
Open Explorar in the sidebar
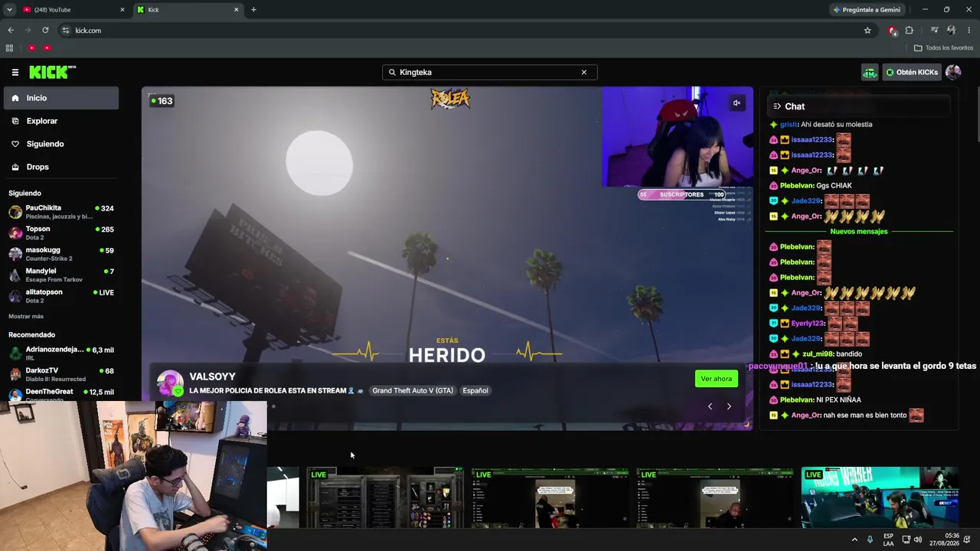tap(61, 121)
